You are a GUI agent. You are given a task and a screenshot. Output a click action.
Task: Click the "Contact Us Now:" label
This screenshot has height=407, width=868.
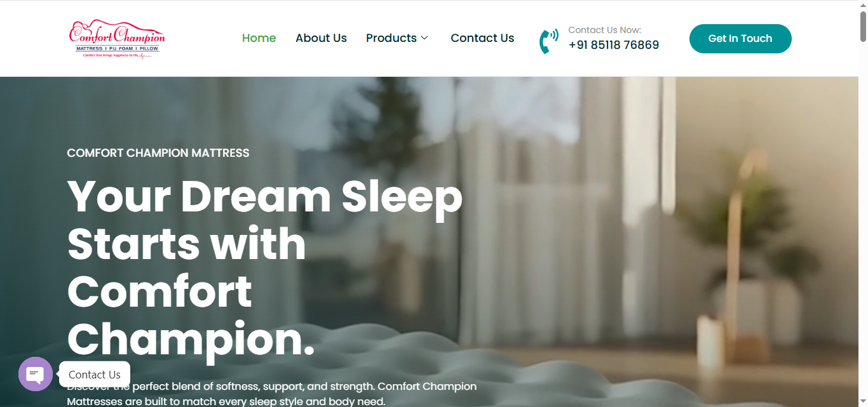(x=604, y=30)
